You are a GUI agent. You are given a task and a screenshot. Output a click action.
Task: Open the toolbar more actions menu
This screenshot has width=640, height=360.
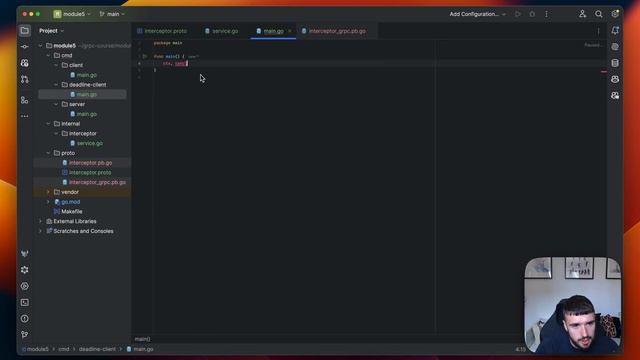click(x=547, y=14)
